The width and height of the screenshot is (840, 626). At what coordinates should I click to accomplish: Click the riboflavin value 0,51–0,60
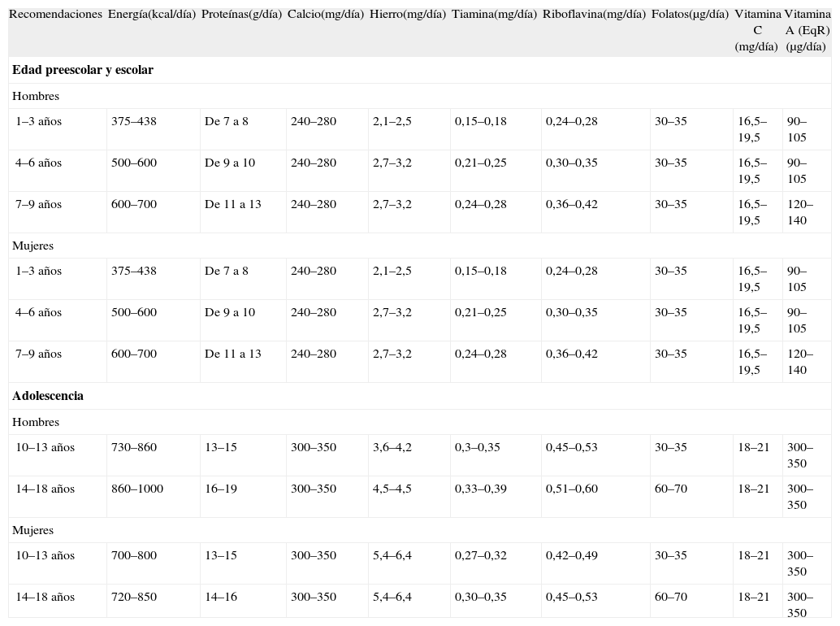(571, 489)
